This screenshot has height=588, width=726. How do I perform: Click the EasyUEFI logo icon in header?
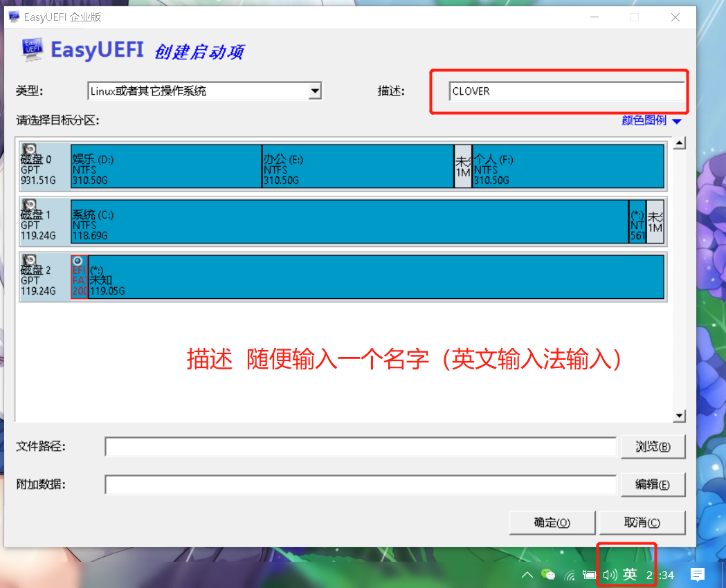[x=30, y=48]
